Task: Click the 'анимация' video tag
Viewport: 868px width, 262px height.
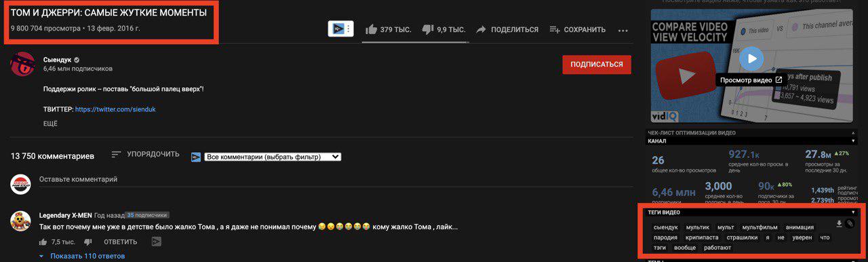Action: 800,227
